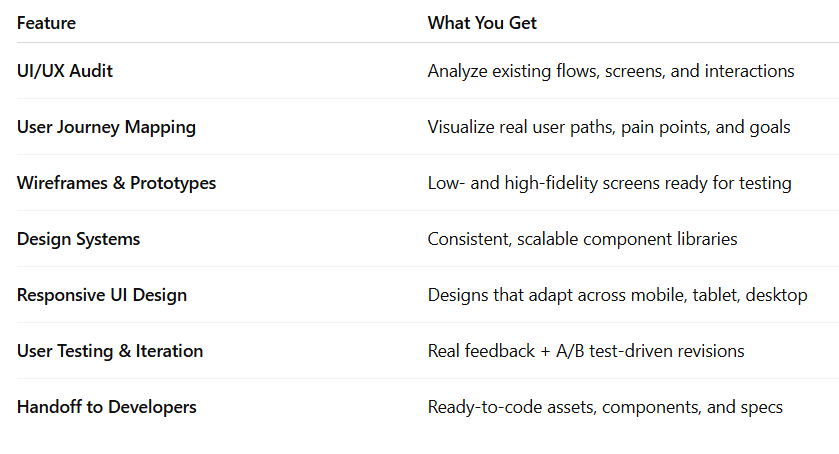Click the word "goals" in the table

point(767,128)
